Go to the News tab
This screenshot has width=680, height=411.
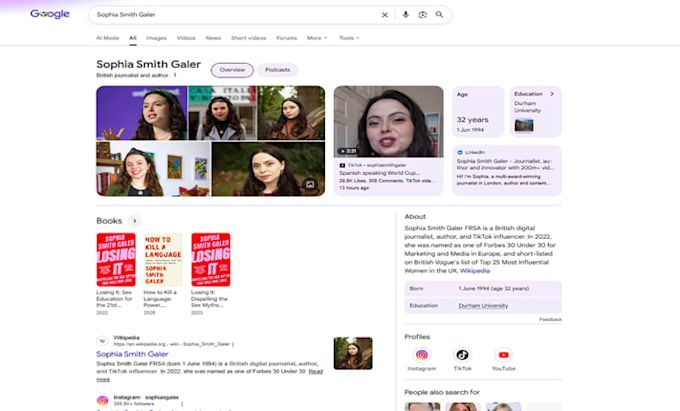tap(213, 38)
